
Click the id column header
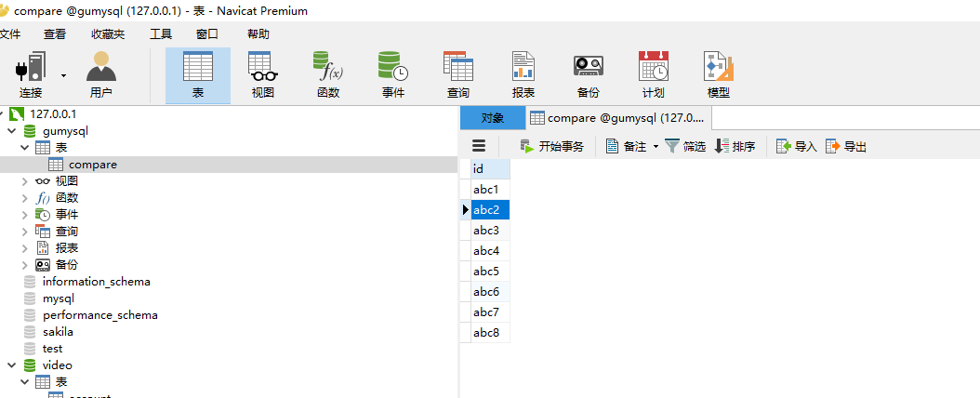point(491,168)
